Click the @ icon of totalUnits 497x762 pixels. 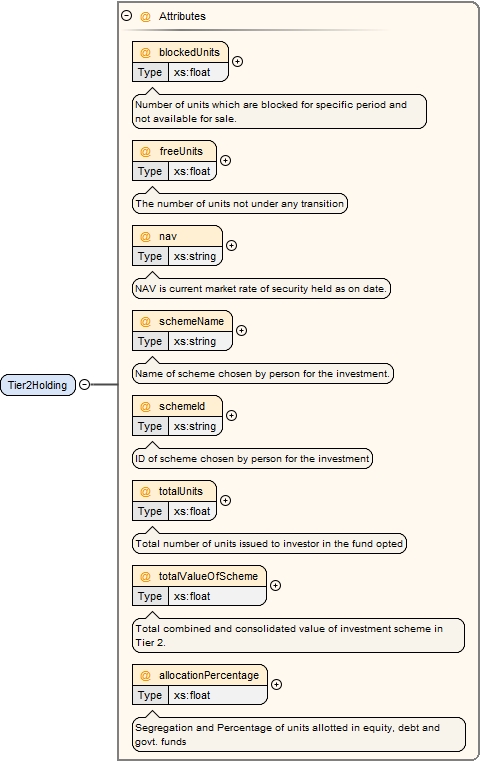145,491
